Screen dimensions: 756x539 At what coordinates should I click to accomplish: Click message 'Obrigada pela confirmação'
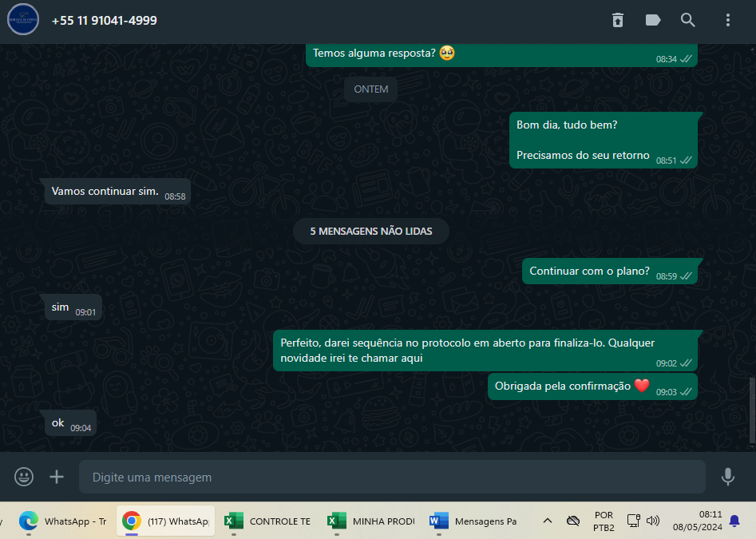point(592,386)
